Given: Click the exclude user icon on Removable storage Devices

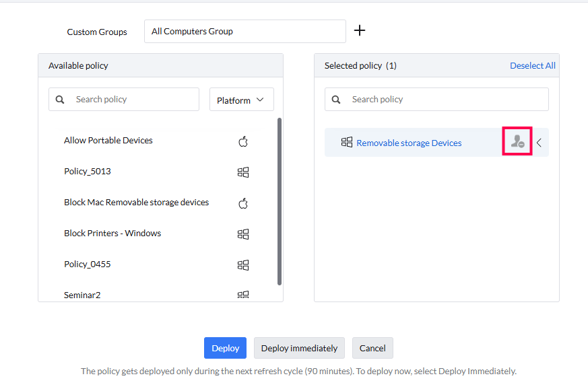Looking at the screenshot, I should tap(517, 142).
